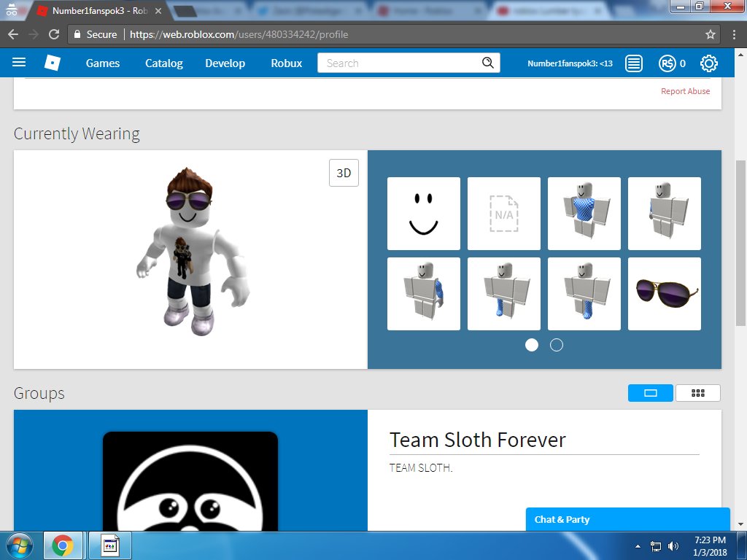
Task: Show first page of worn items
Action: point(532,345)
